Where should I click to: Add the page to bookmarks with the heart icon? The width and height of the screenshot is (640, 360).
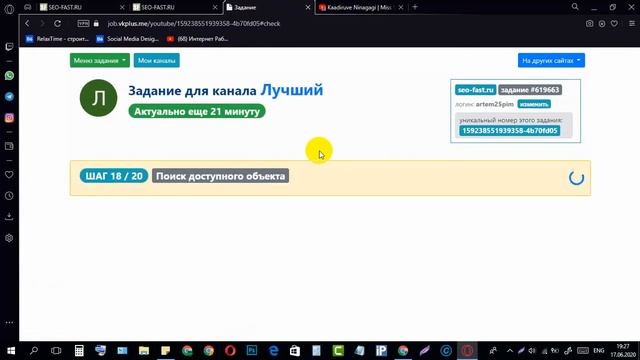coord(614,24)
